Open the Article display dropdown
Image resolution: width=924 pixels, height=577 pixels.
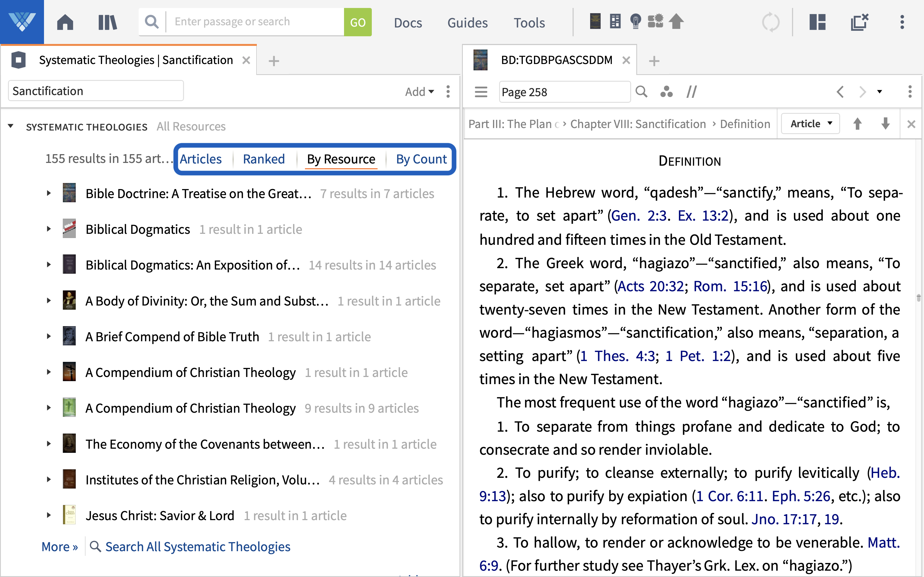tap(810, 123)
